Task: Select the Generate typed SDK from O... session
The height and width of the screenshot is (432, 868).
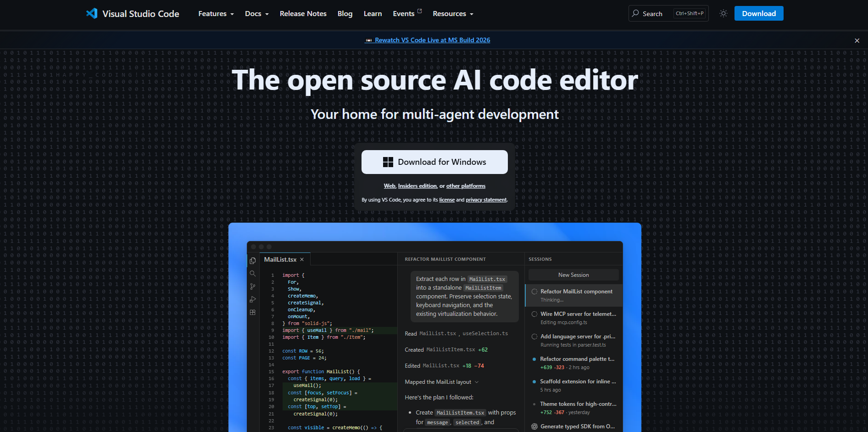Action: point(574,426)
